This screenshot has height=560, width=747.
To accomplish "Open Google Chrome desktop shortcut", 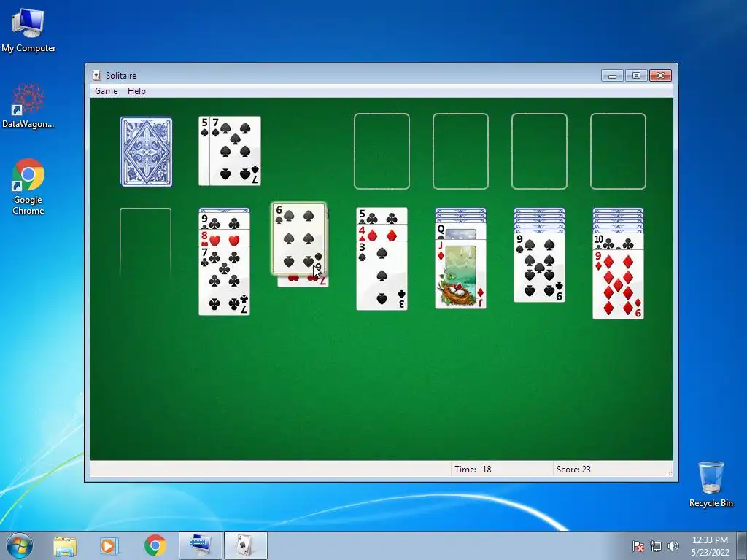I will tap(28, 187).
